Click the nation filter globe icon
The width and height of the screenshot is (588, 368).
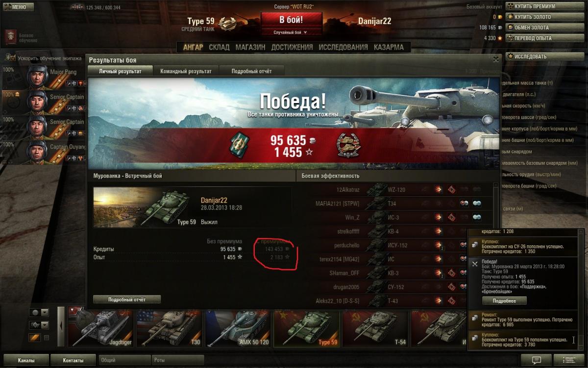tap(35, 313)
